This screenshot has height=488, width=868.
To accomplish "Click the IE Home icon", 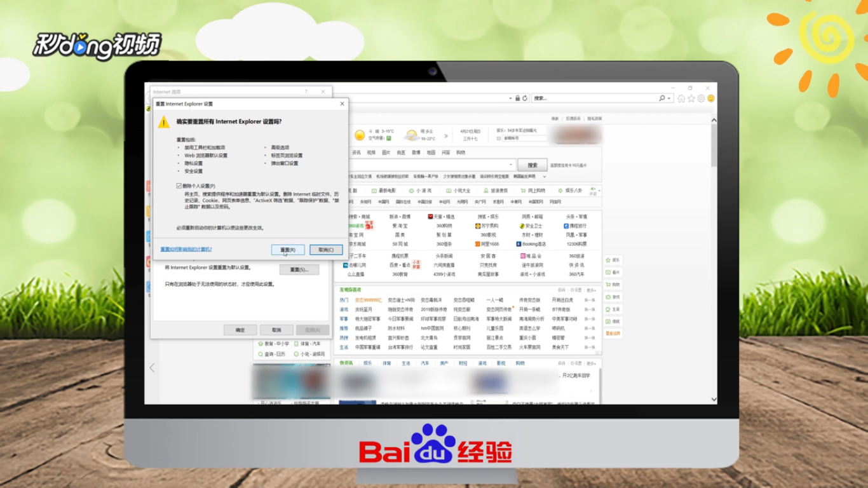I will coord(682,98).
